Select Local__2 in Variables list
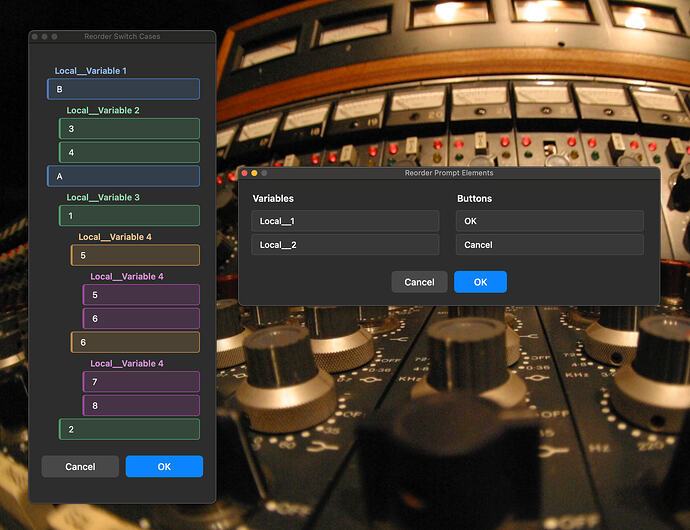This screenshot has width=690, height=530. point(345,245)
